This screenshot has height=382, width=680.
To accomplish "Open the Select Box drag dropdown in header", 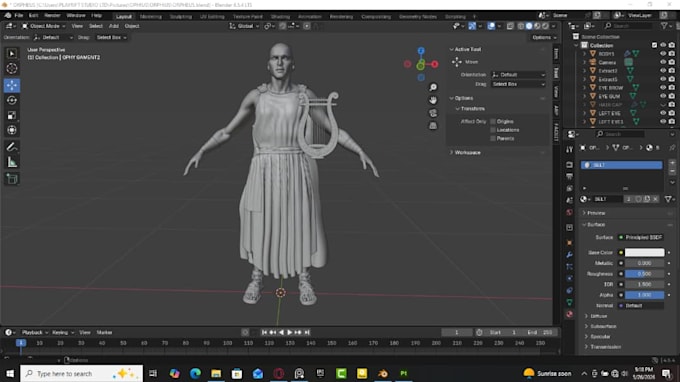I will [x=111, y=38].
